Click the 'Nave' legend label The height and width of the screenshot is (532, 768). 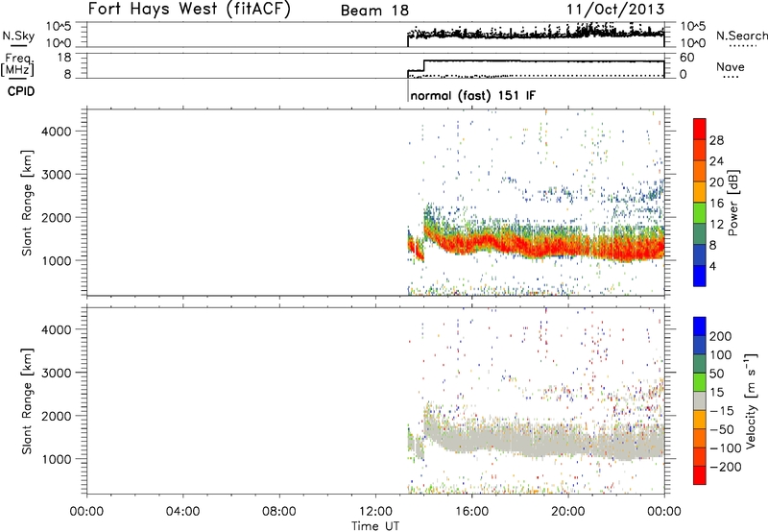coord(730,66)
